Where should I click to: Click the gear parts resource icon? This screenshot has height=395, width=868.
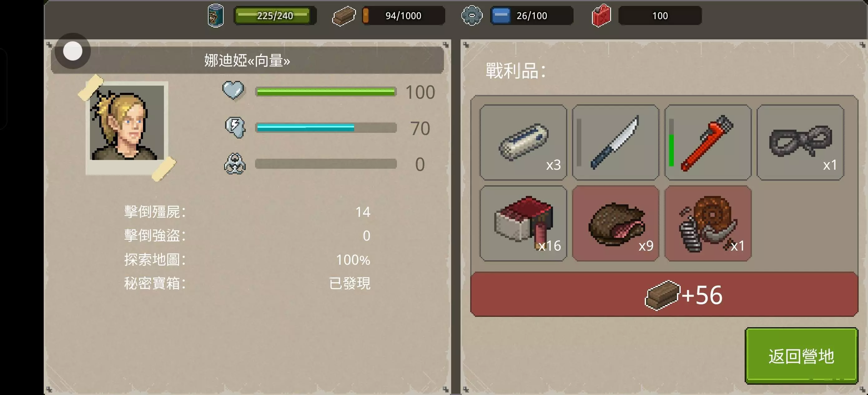coord(472,16)
